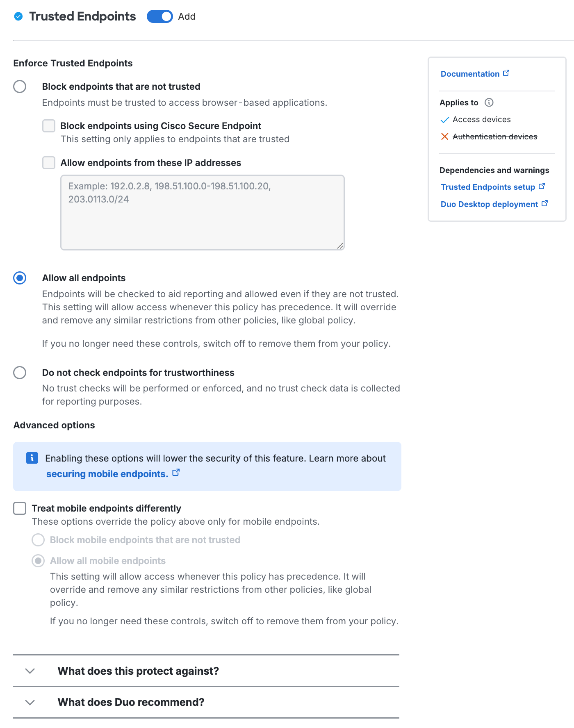Screen dimensions: 574x728
Task: Click the red X beside Authentication devices
Action: click(444, 136)
